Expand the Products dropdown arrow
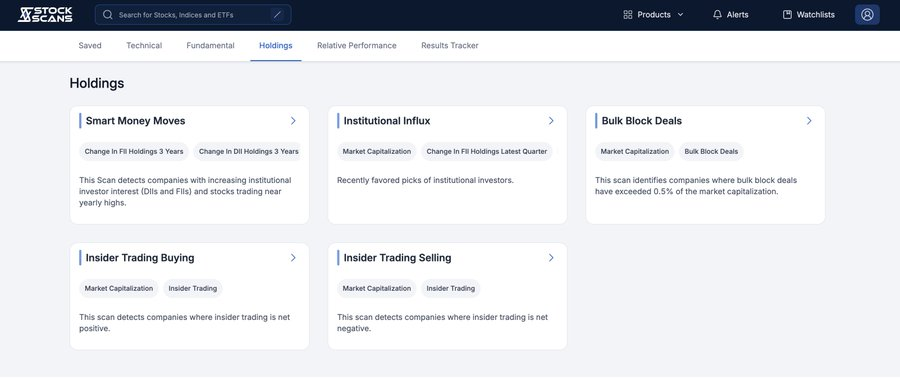 coord(681,15)
